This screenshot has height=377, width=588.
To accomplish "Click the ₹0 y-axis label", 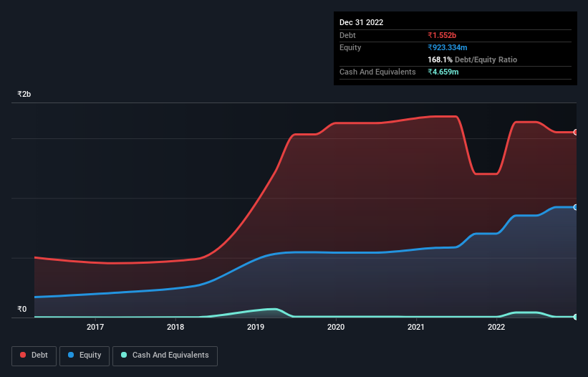I will click(22, 309).
